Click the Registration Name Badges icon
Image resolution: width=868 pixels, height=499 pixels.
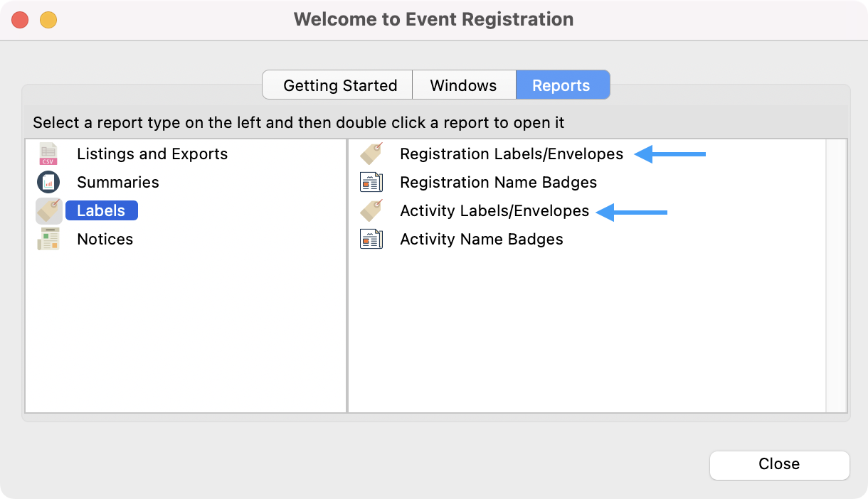(371, 182)
